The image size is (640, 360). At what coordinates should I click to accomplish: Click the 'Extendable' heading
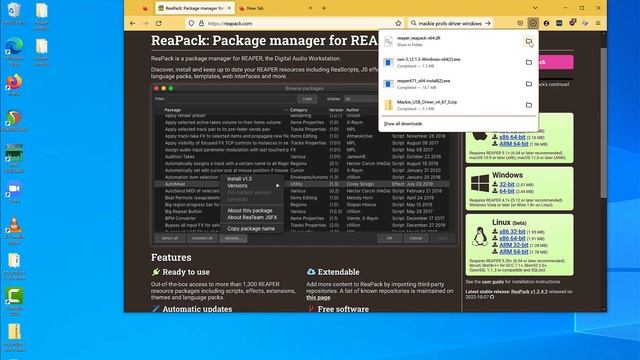(338, 272)
